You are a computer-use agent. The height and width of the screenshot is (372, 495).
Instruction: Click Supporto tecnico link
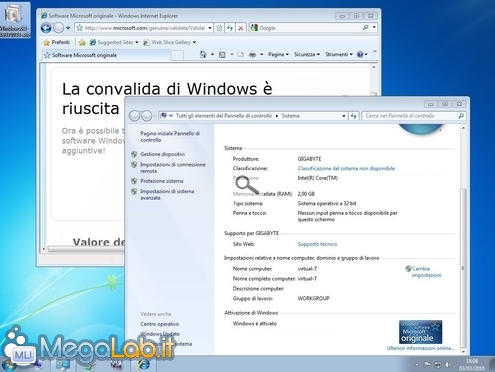(x=317, y=244)
